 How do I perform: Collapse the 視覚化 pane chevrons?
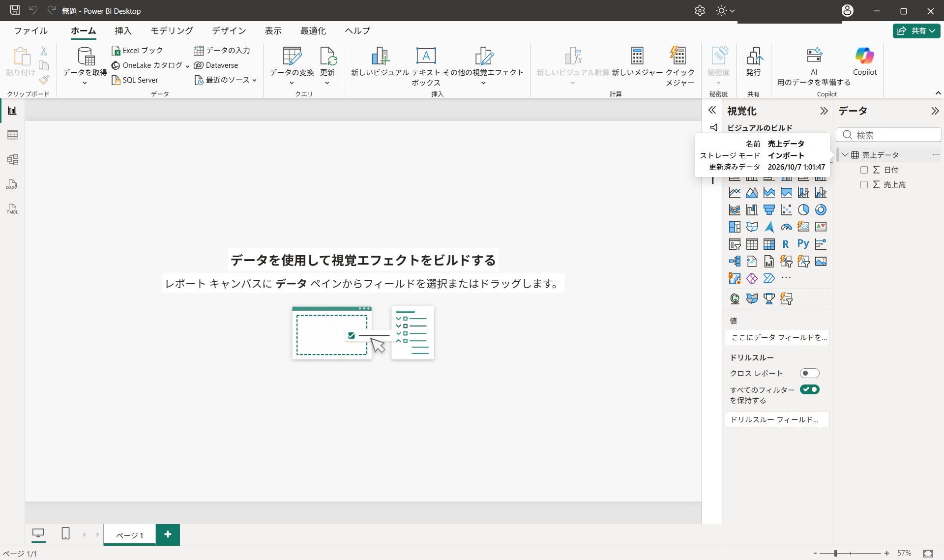coord(824,111)
